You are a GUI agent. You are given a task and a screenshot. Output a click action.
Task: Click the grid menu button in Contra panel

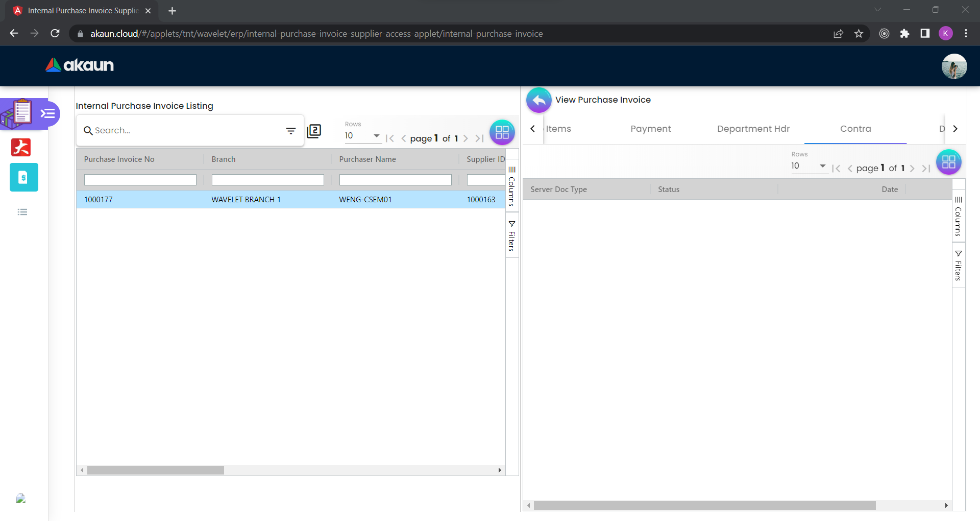point(948,162)
